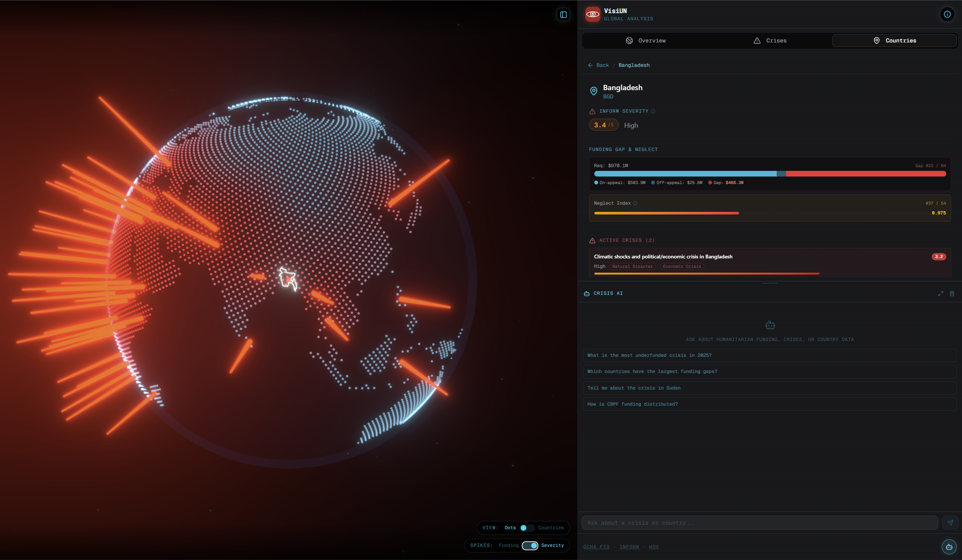Screen dimensions: 962x560
Task: Toggle the sidebar panel layout icon
Action: tap(563, 15)
